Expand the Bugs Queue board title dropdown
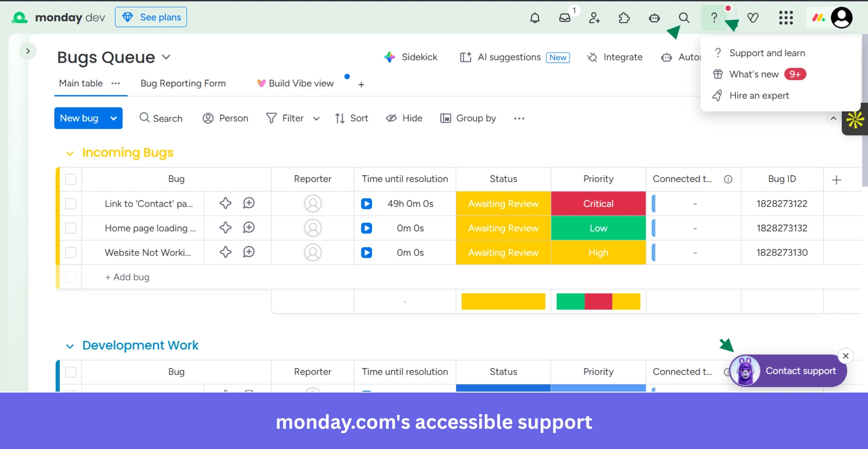The height and width of the screenshot is (449, 868). [x=166, y=57]
